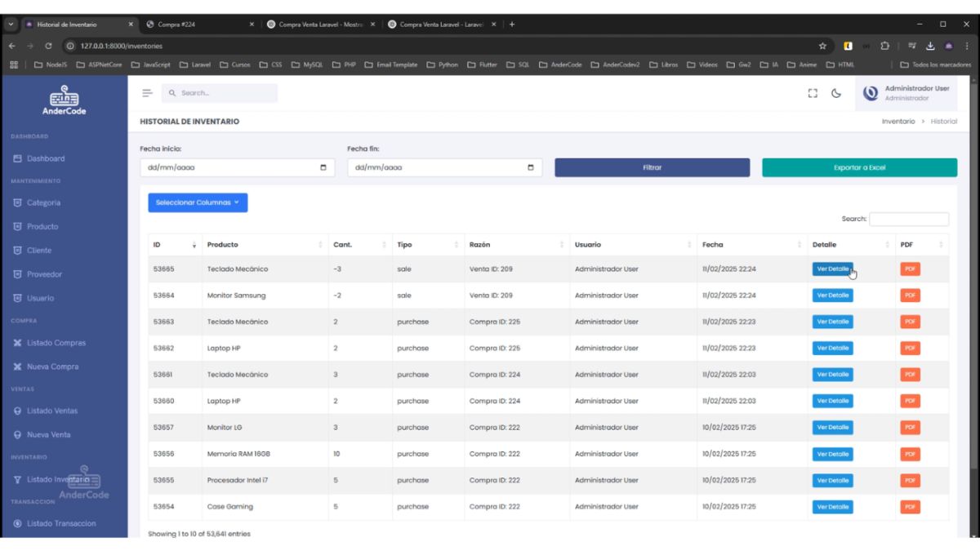Open Dashboard from sidebar

pyautogui.click(x=45, y=158)
